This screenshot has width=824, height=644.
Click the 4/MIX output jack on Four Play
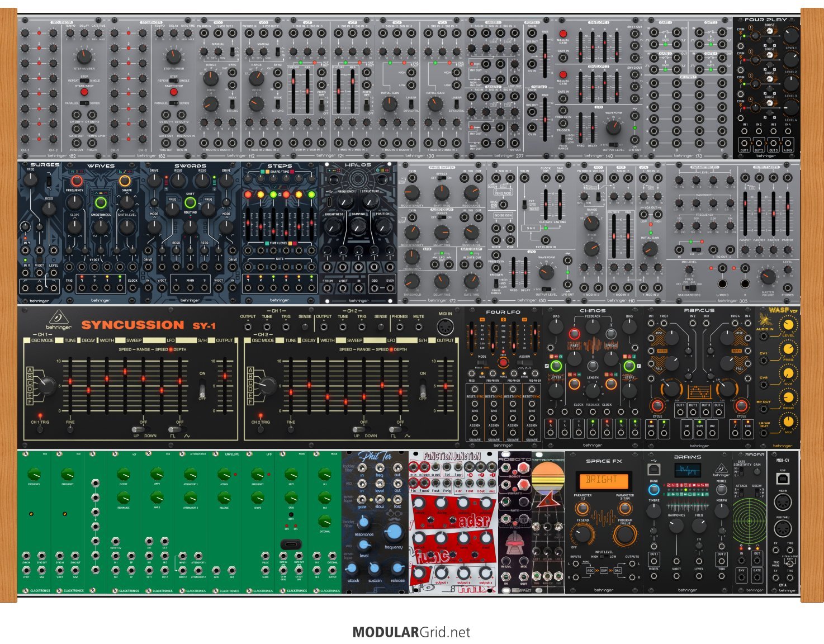click(787, 143)
